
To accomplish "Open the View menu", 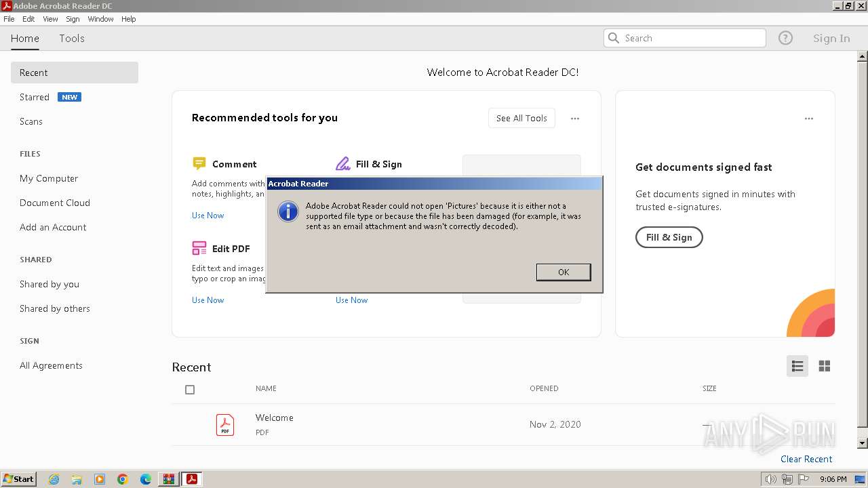I will click(51, 19).
